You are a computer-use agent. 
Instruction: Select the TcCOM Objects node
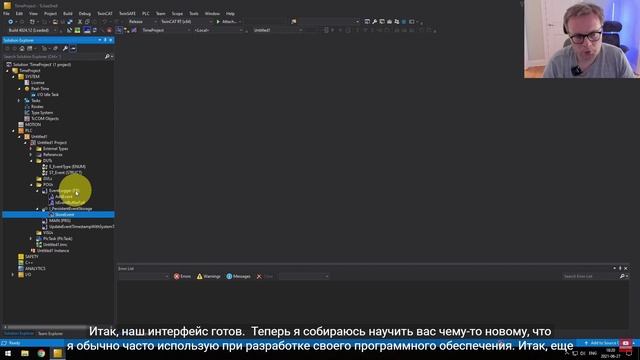tap(44, 118)
